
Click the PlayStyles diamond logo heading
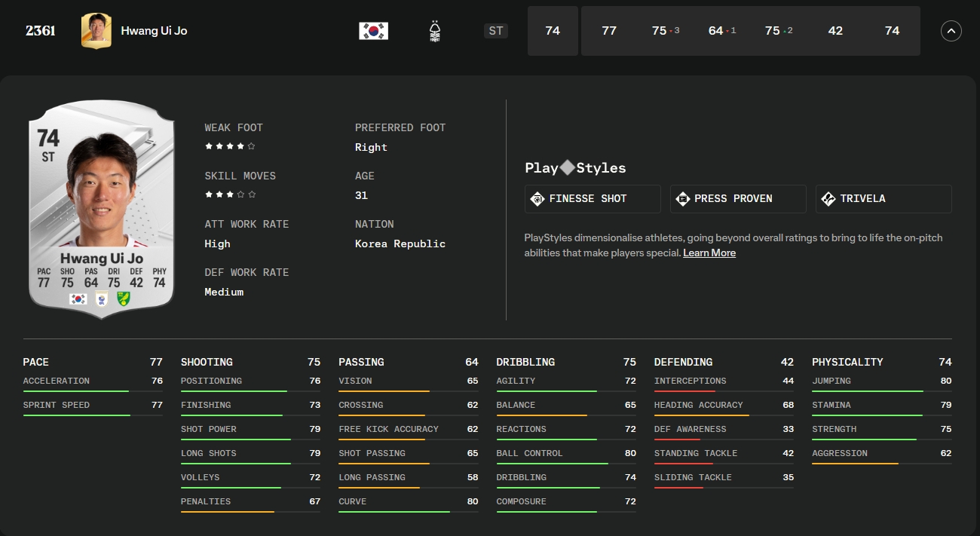[575, 168]
